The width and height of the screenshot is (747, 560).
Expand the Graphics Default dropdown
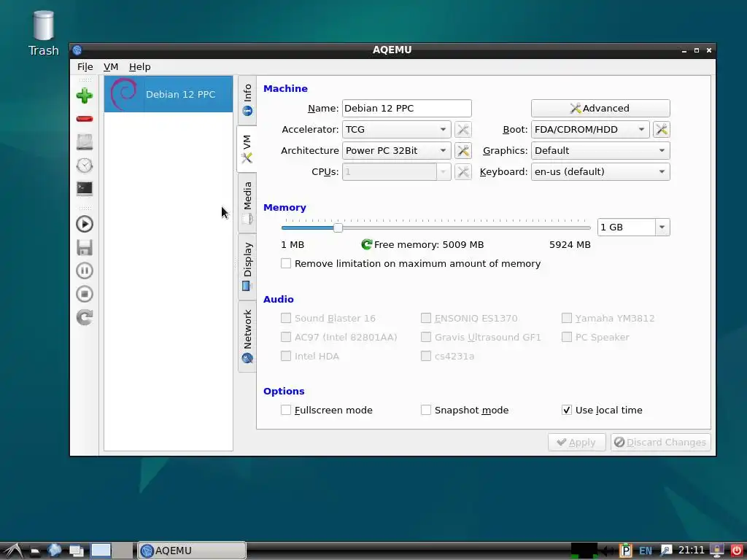click(x=600, y=150)
